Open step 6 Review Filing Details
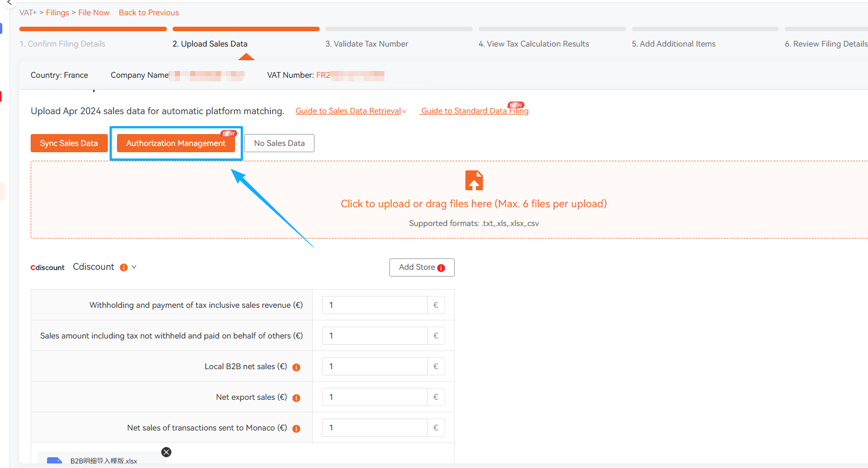Image resolution: width=868 pixels, height=468 pixels. point(826,44)
